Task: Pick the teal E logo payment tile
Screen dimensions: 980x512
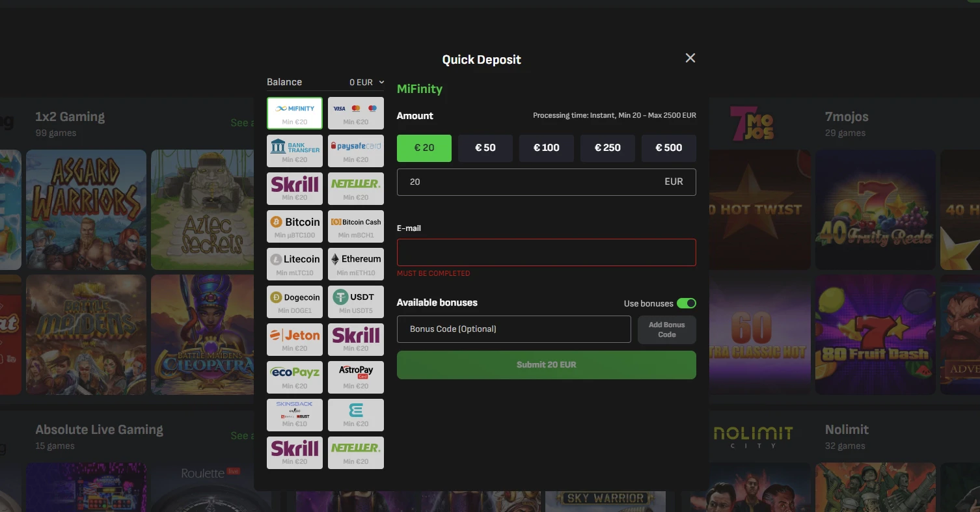Action: coord(356,415)
